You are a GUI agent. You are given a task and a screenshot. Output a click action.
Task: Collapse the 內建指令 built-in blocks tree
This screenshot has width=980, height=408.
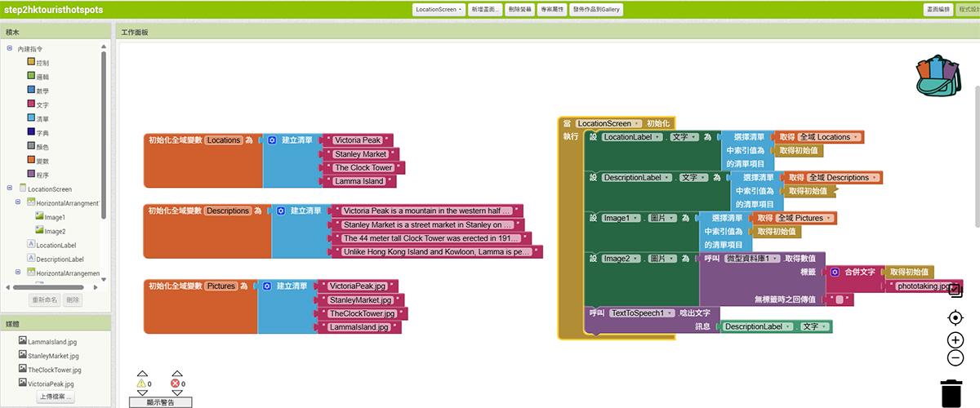(10, 49)
